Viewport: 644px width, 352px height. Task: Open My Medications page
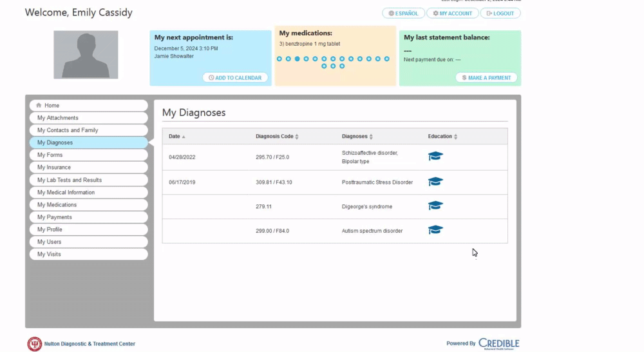[x=89, y=204]
